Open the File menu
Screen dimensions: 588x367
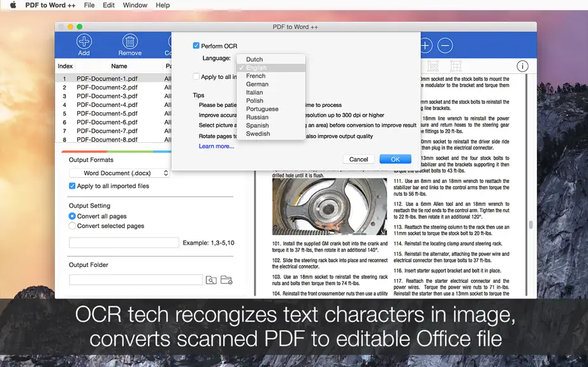(x=89, y=5)
